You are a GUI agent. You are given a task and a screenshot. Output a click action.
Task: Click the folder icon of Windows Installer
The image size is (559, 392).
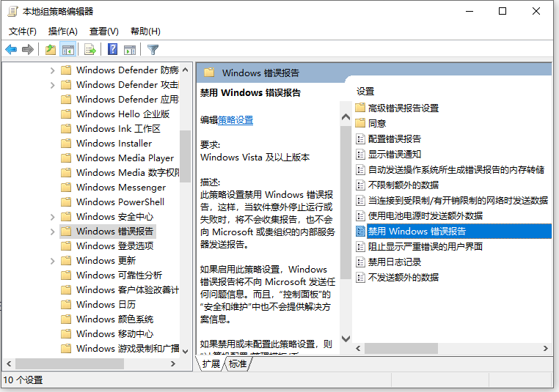point(66,143)
